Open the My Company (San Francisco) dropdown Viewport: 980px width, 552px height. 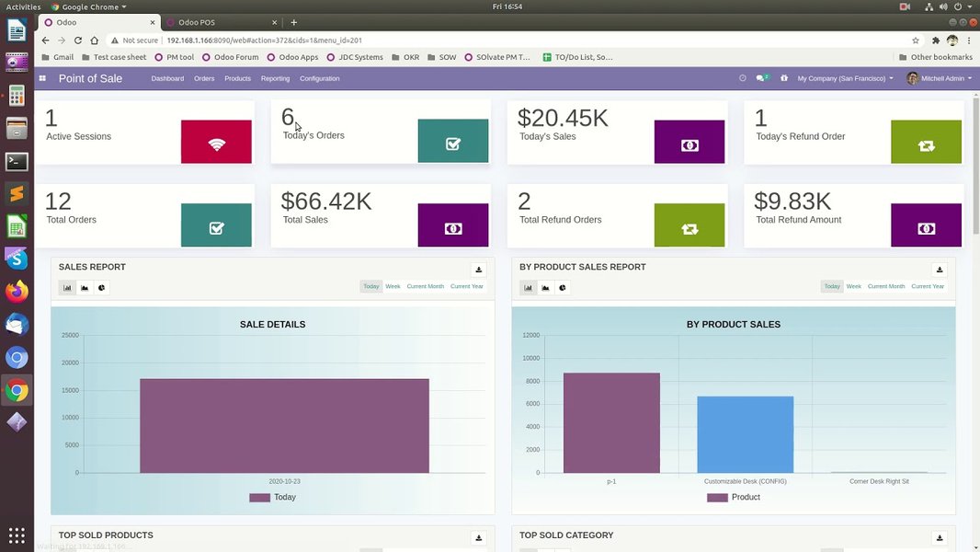click(845, 78)
